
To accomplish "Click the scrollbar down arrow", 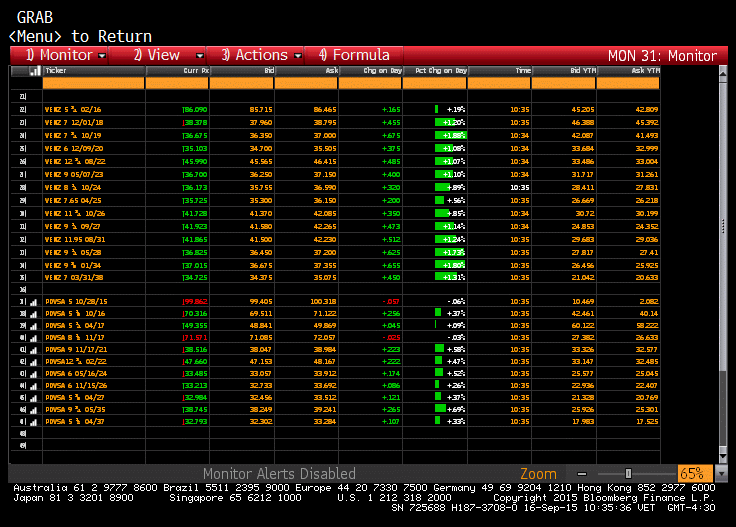I will click(723, 456).
